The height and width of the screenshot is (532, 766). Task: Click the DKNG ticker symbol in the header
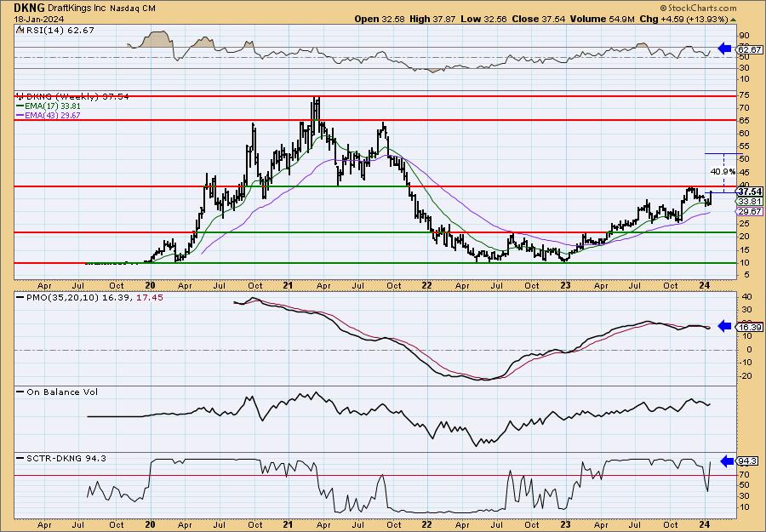(x=30, y=8)
